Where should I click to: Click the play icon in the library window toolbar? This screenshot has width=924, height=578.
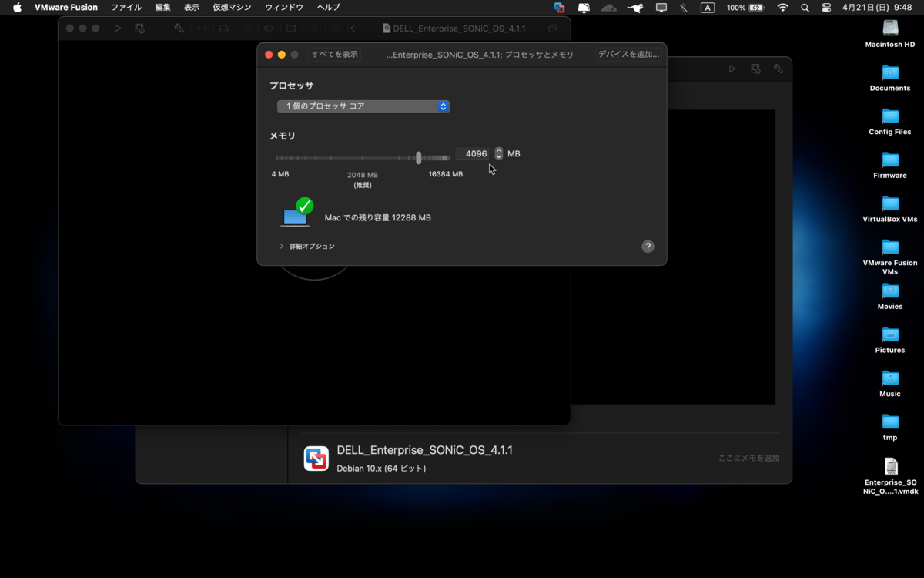tap(732, 69)
